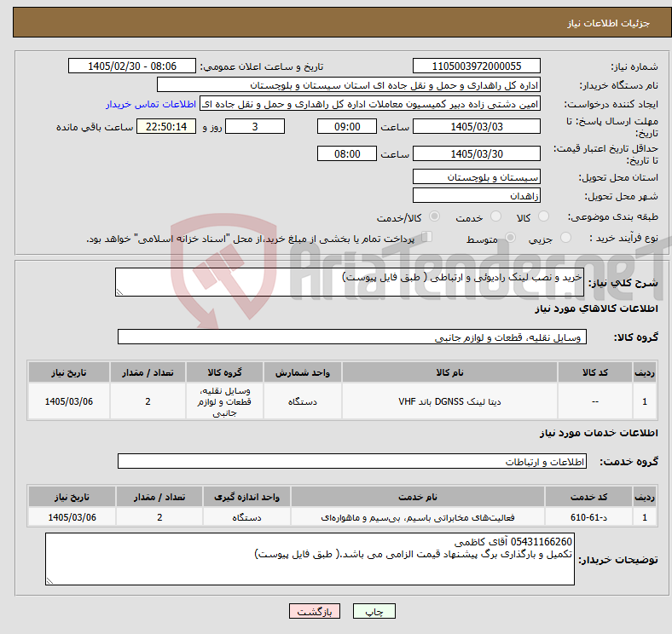
Task: Click the price validity time 08:00
Action: pos(347,153)
